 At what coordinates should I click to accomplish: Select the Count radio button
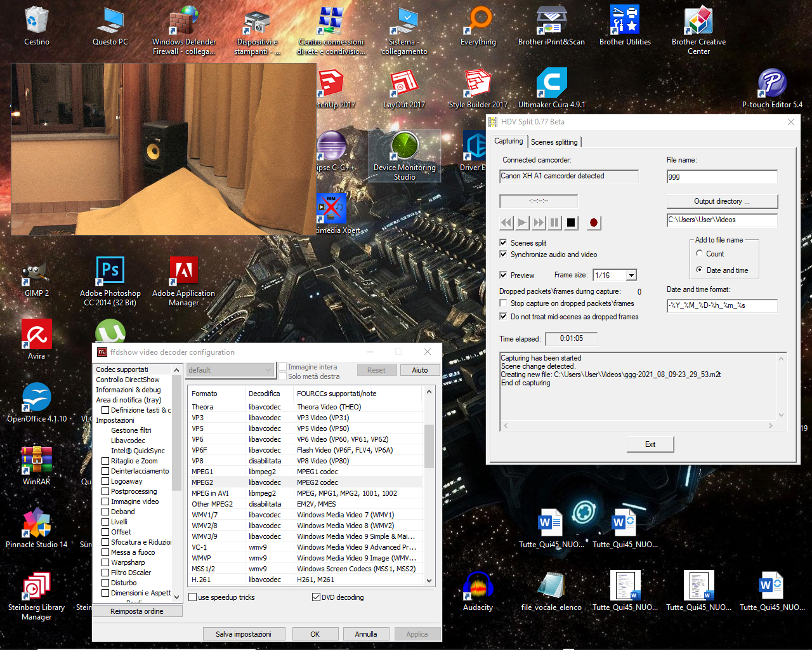(x=700, y=254)
